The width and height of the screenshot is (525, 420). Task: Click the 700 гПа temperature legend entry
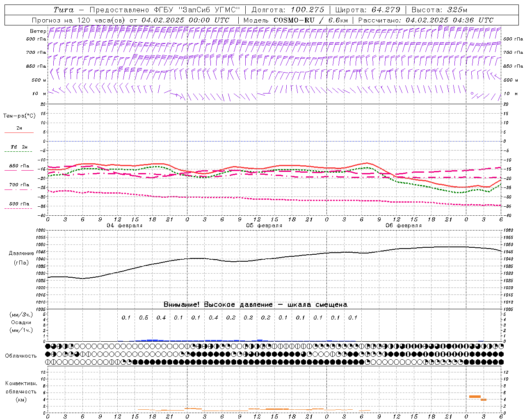pos(19,185)
